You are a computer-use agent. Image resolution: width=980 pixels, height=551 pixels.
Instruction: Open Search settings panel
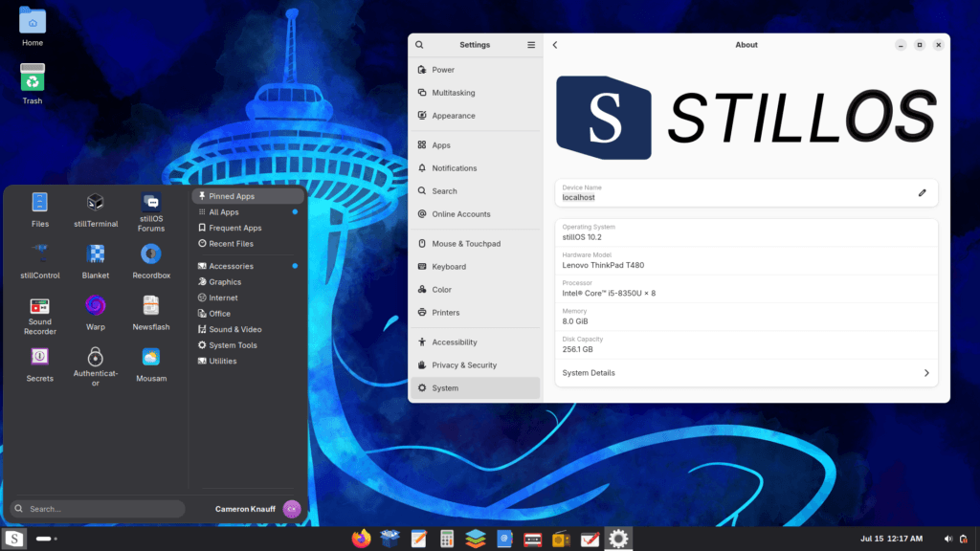tap(475, 191)
